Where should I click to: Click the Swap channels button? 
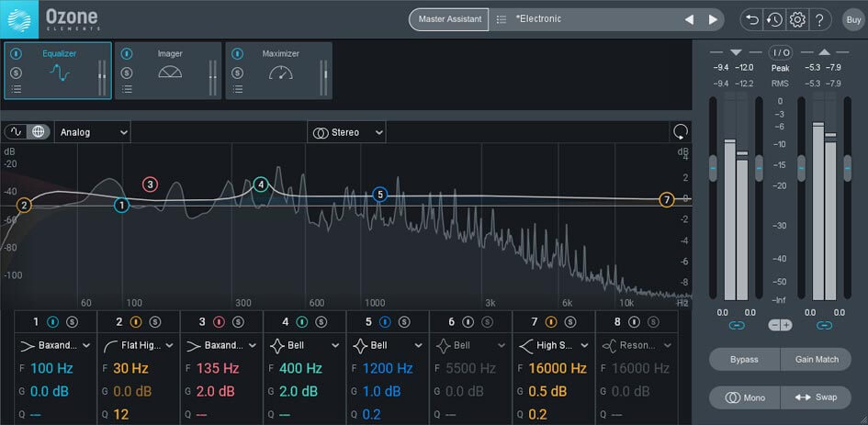[x=817, y=397]
